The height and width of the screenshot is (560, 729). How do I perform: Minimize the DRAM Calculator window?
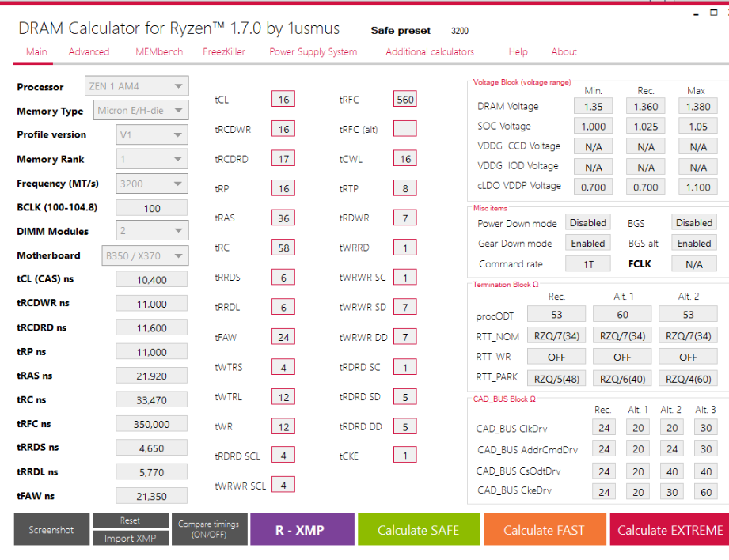tap(696, 13)
